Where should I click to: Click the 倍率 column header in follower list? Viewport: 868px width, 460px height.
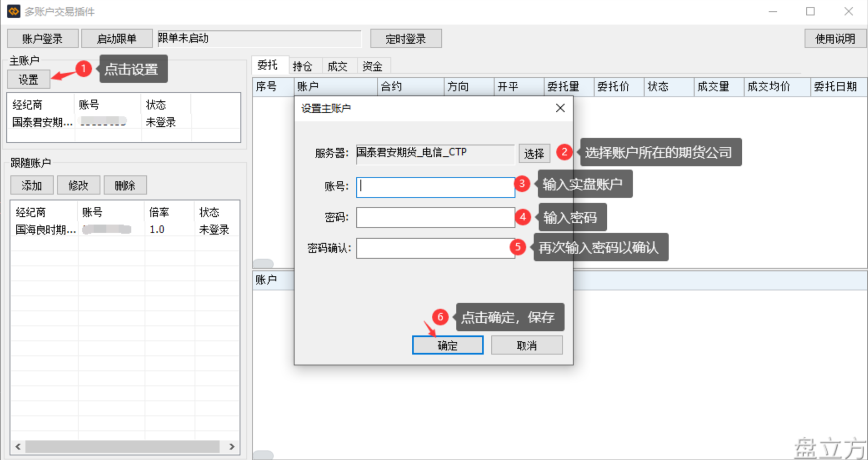click(x=169, y=212)
